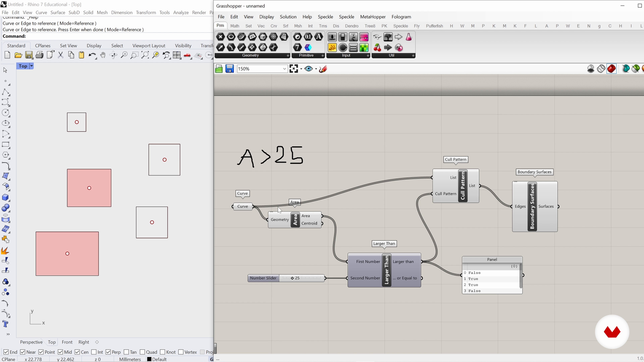Open the Surface menu in Rhino
The width and height of the screenshot is (644, 362).
point(58,13)
